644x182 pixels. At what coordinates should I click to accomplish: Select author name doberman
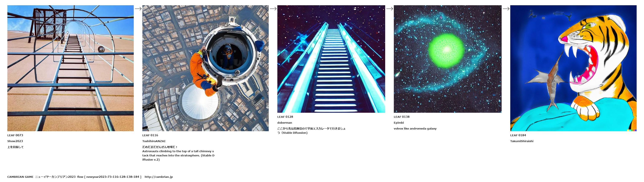coord(285,123)
